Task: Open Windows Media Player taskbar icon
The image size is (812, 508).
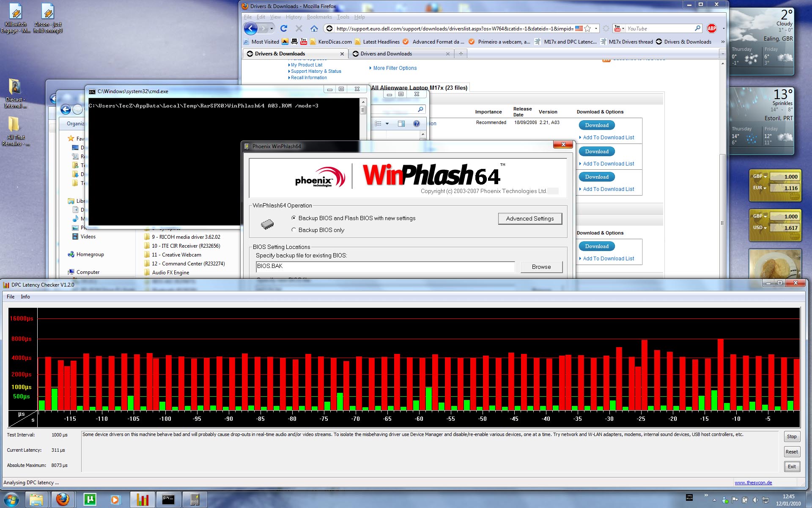Action: 115,500
